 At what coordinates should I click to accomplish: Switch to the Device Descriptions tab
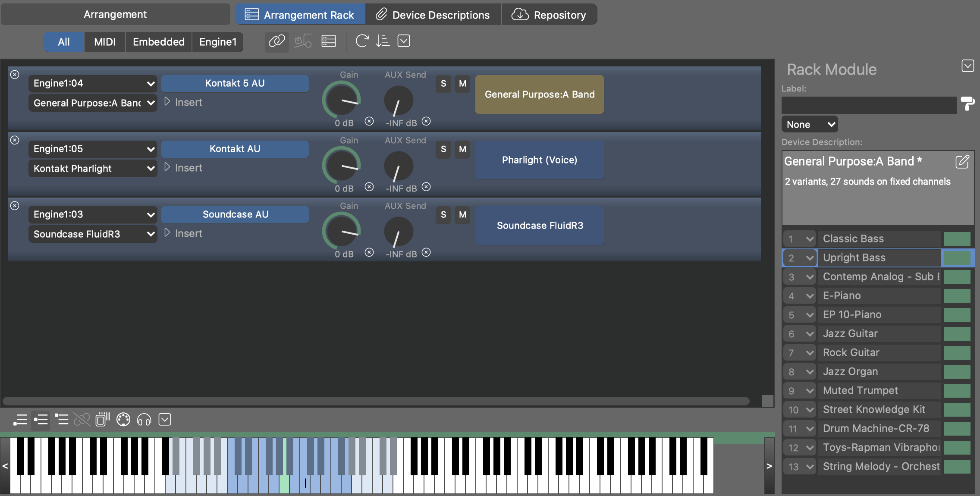[433, 15]
